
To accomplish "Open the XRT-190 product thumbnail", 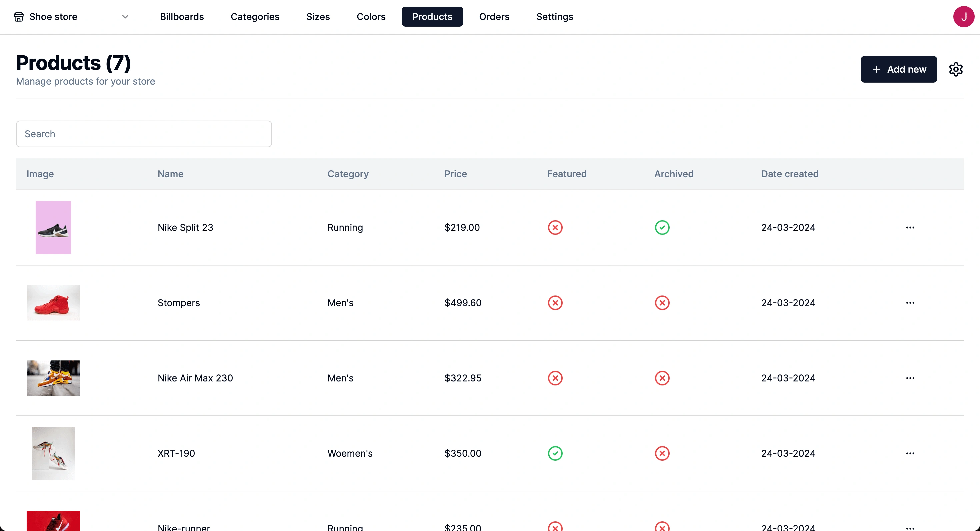I will 53,453.
